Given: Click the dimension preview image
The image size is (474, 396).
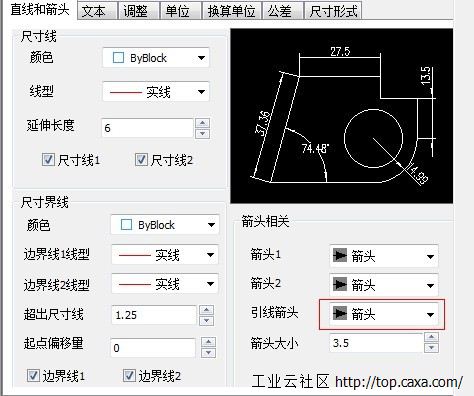Looking at the screenshot, I should pos(342,116).
